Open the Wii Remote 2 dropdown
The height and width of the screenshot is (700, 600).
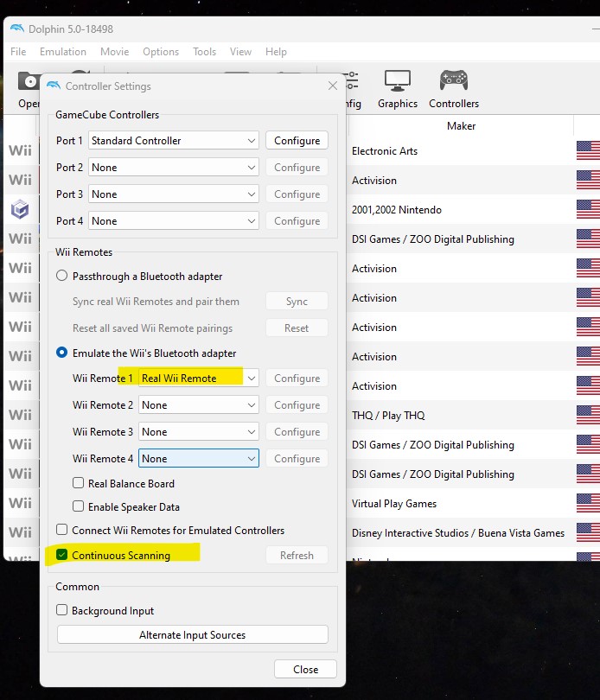(x=198, y=405)
